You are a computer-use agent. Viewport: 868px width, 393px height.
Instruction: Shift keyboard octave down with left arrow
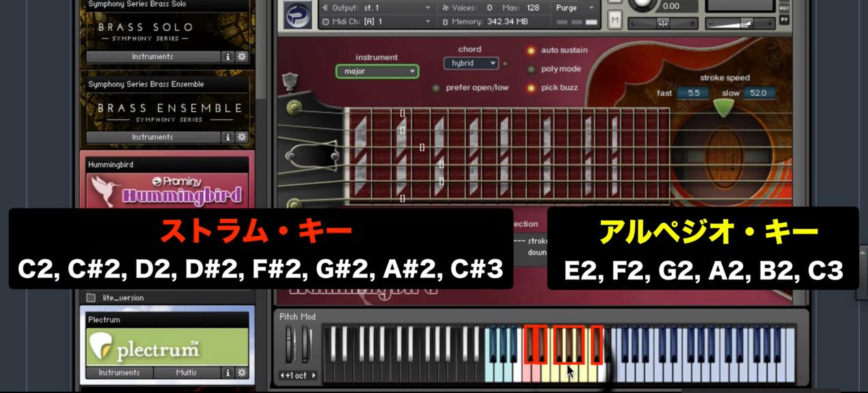click(282, 375)
